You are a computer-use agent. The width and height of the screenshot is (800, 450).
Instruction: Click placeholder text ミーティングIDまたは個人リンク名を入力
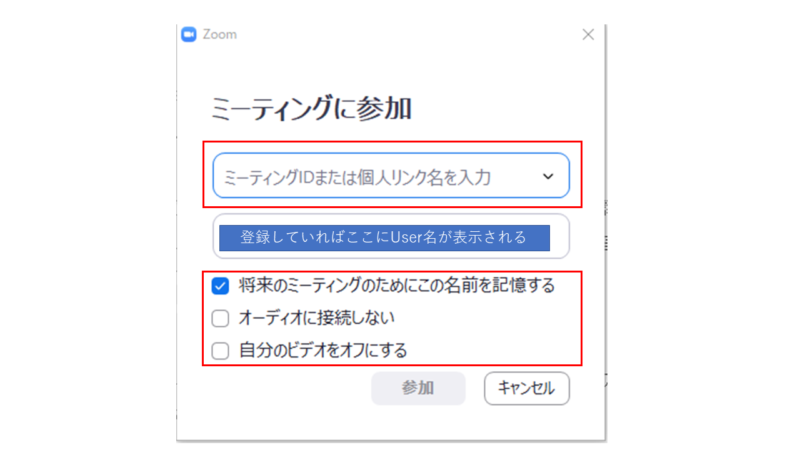[x=357, y=178]
